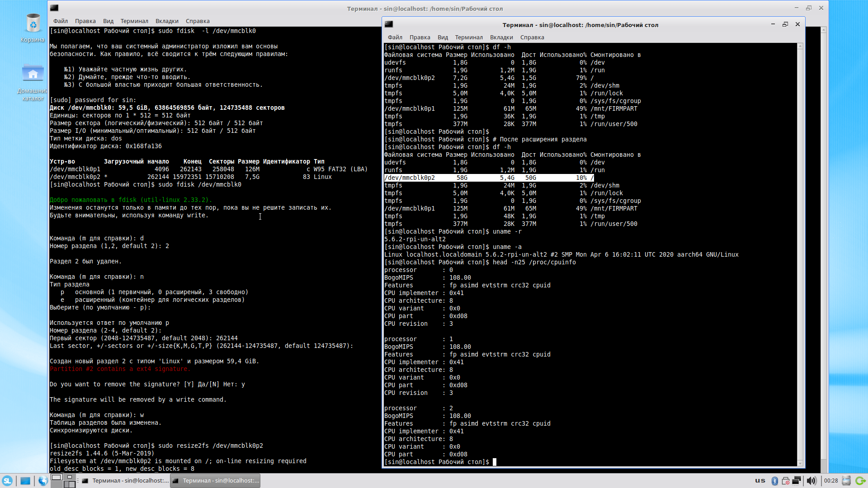
Task: Click the green logout arrow icon
Action: [x=860, y=480]
